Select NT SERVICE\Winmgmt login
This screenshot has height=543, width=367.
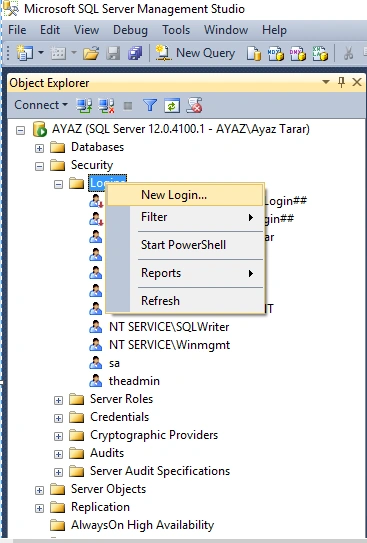(x=169, y=345)
